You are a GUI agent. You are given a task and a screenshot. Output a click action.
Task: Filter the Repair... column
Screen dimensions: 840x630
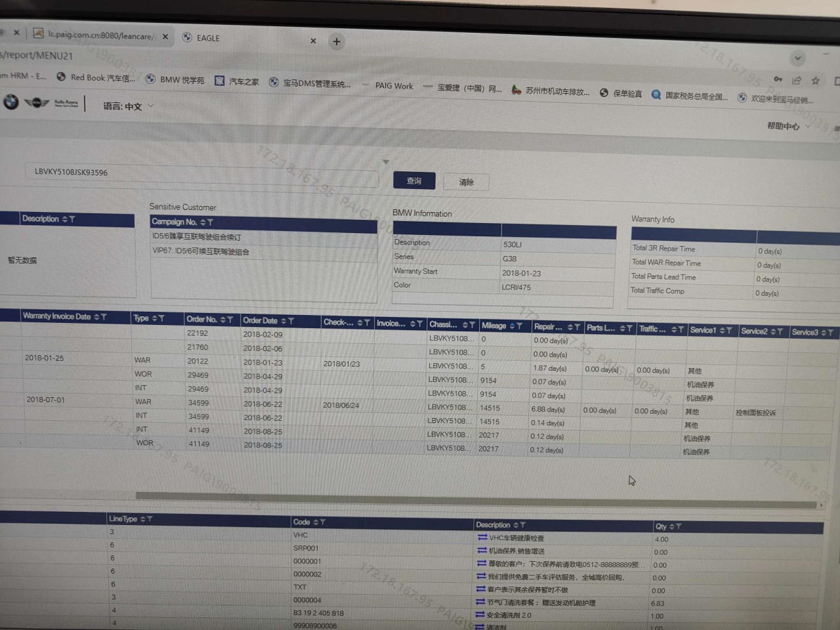(577, 327)
